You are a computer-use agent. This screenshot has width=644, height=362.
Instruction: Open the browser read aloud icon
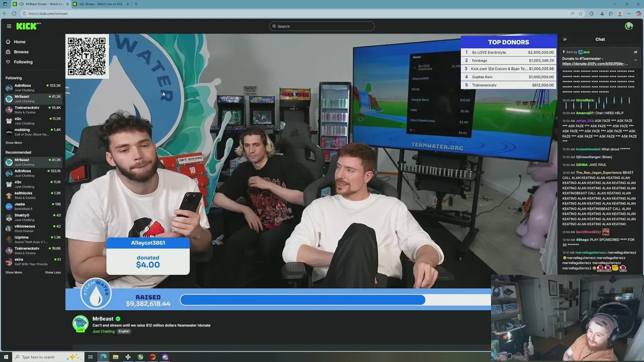pyautogui.click(x=573, y=14)
